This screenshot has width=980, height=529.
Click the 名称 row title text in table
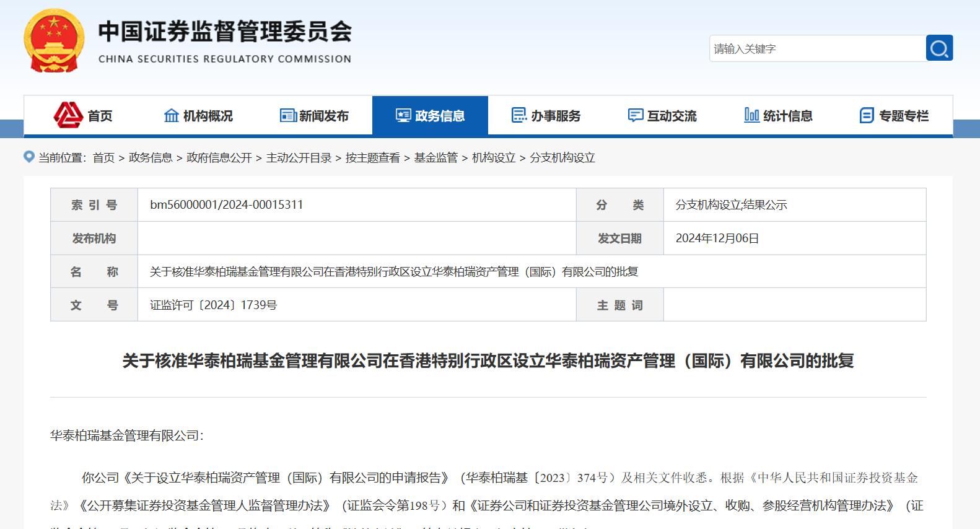point(394,272)
